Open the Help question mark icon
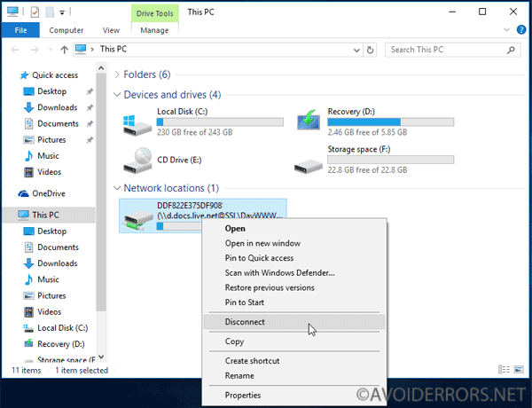532x408 pixels. (521, 30)
